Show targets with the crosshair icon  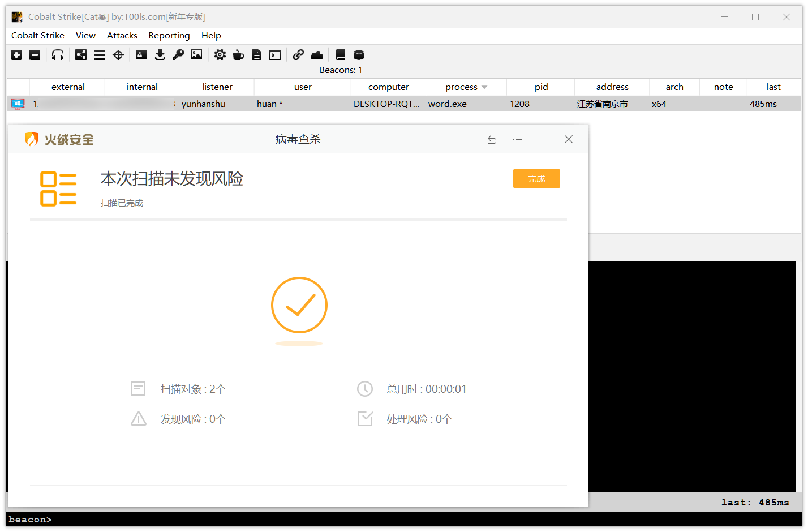(x=118, y=55)
